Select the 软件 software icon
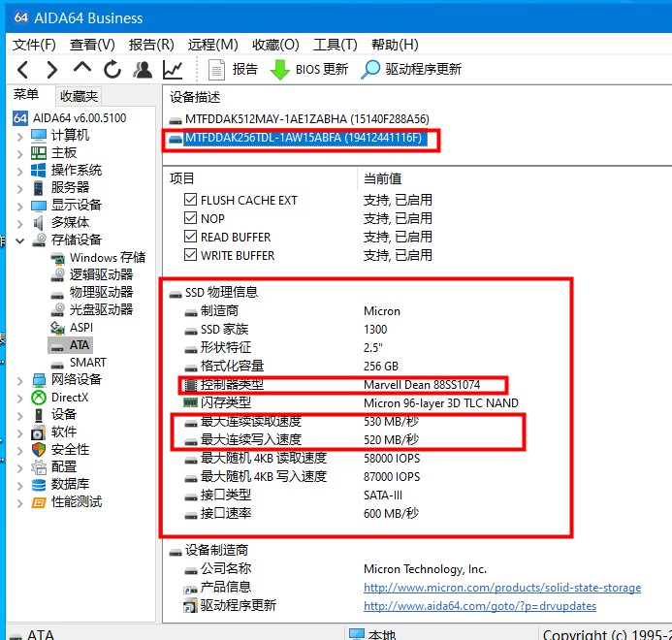 (39, 432)
